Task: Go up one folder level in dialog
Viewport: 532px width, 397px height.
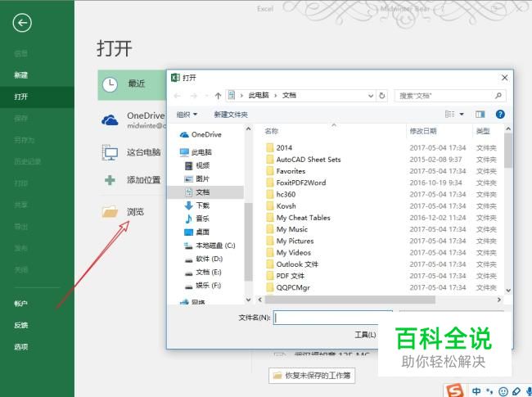Action: point(219,96)
